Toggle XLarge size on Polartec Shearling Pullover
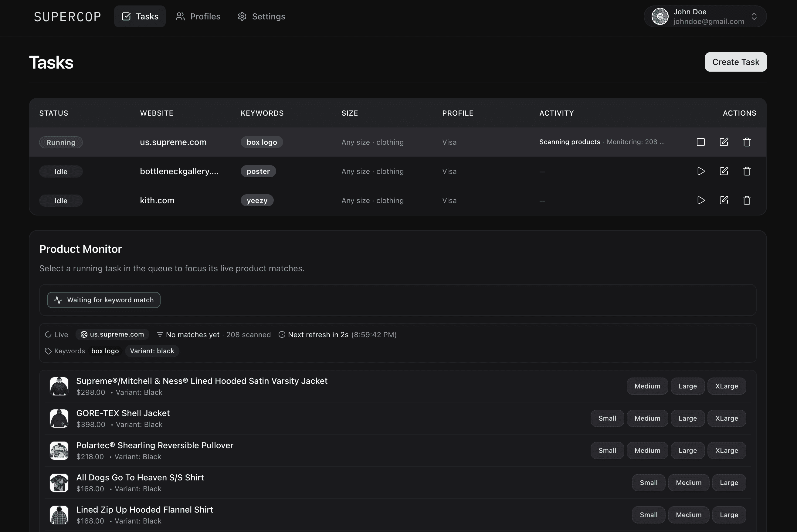The height and width of the screenshot is (532, 797). (x=726, y=450)
